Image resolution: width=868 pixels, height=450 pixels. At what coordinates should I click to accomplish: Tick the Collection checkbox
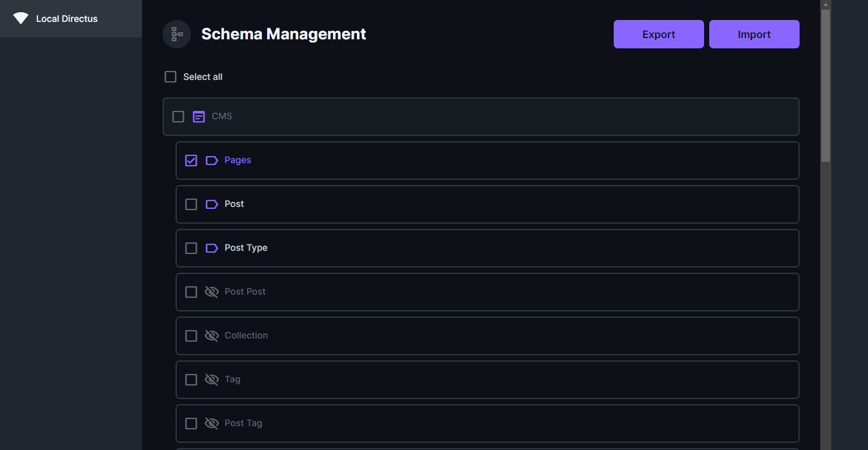tap(191, 336)
